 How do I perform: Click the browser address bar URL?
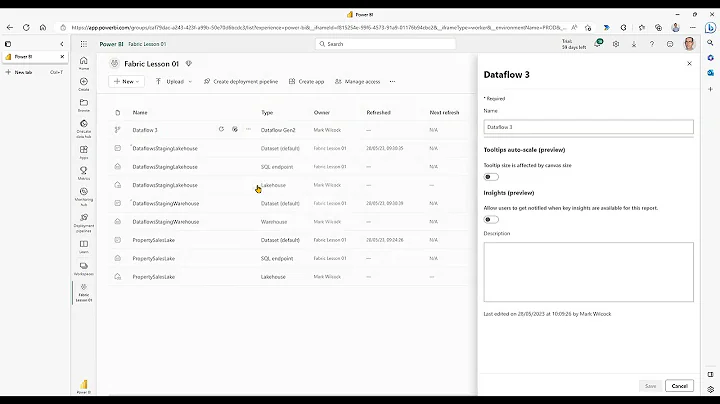(x=319, y=28)
